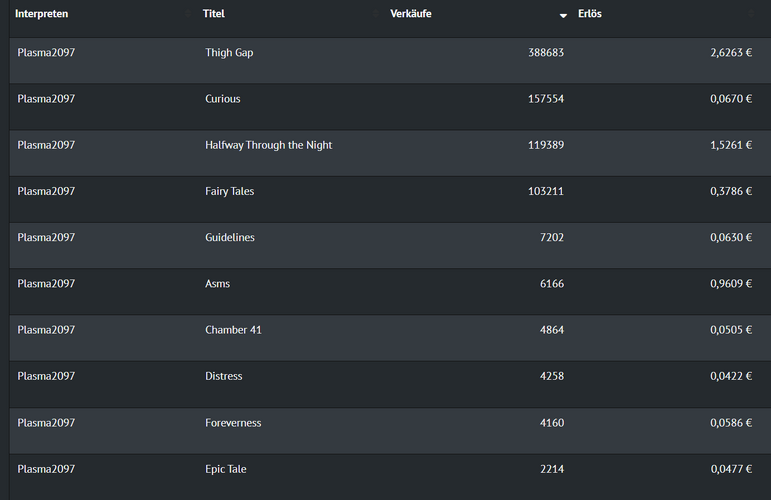771x500 pixels.
Task: Select the Curious title row
Action: tap(222, 99)
